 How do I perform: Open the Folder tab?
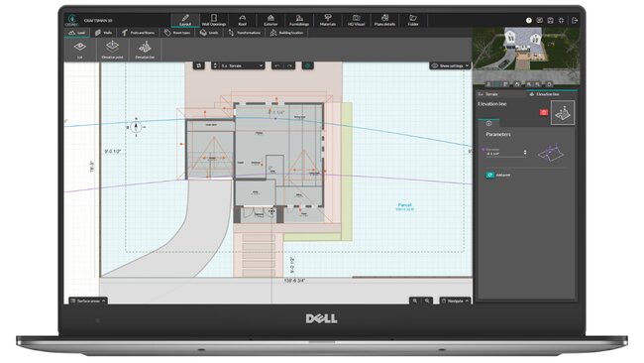tap(413, 20)
